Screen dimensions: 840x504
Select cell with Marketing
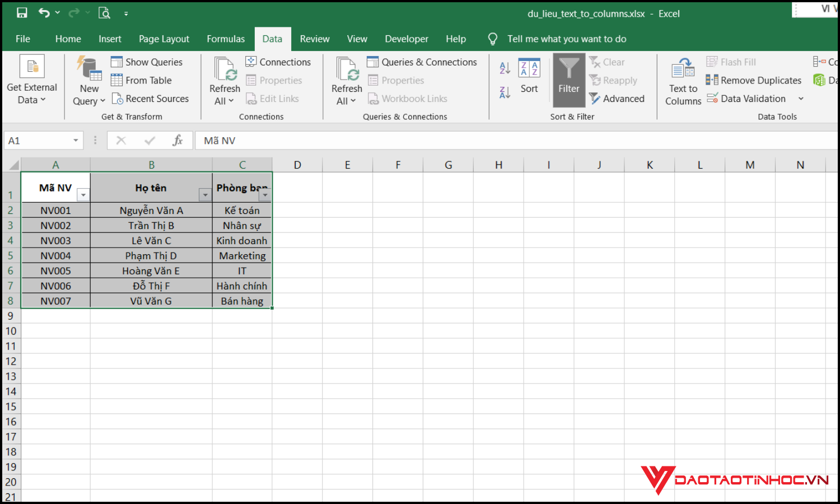point(242,256)
